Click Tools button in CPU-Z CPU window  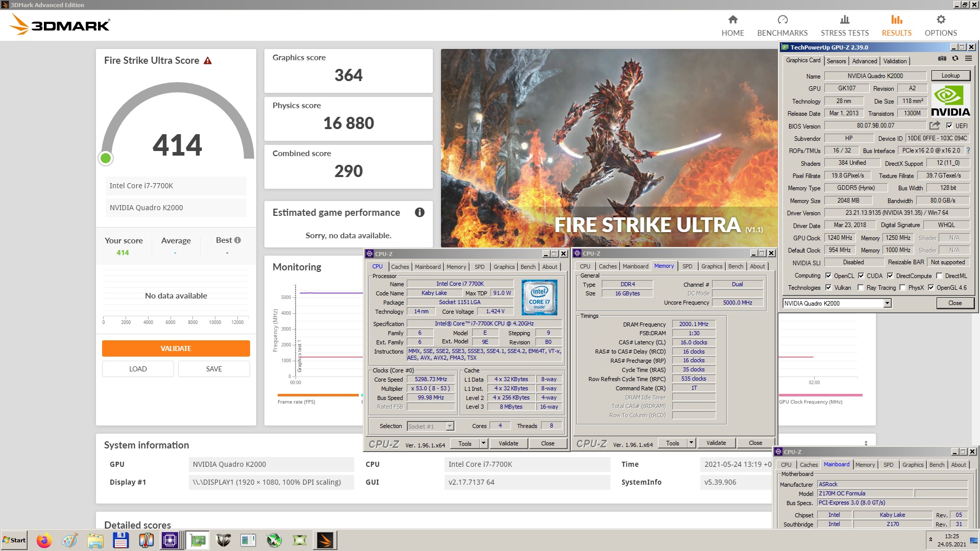(464, 443)
